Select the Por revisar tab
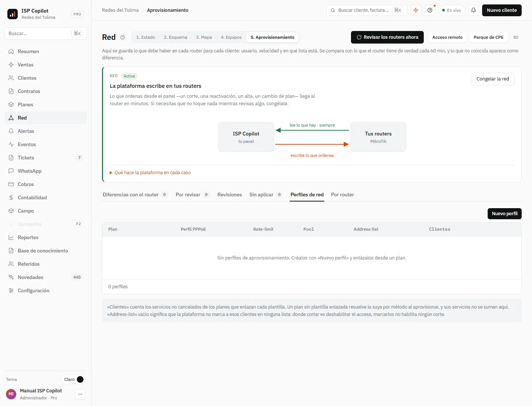532x406 pixels. tap(192, 195)
